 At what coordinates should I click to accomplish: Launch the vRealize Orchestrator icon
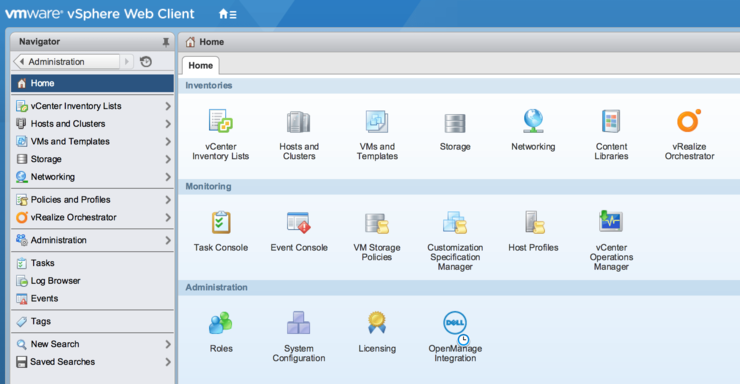click(x=689, y=121)
